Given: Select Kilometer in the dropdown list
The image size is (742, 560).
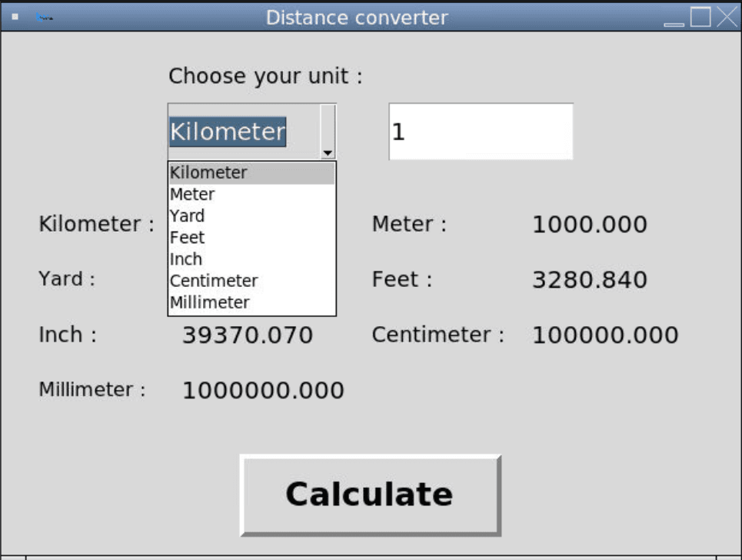Looking at the screenshot, I should click(x=251, y=173).
